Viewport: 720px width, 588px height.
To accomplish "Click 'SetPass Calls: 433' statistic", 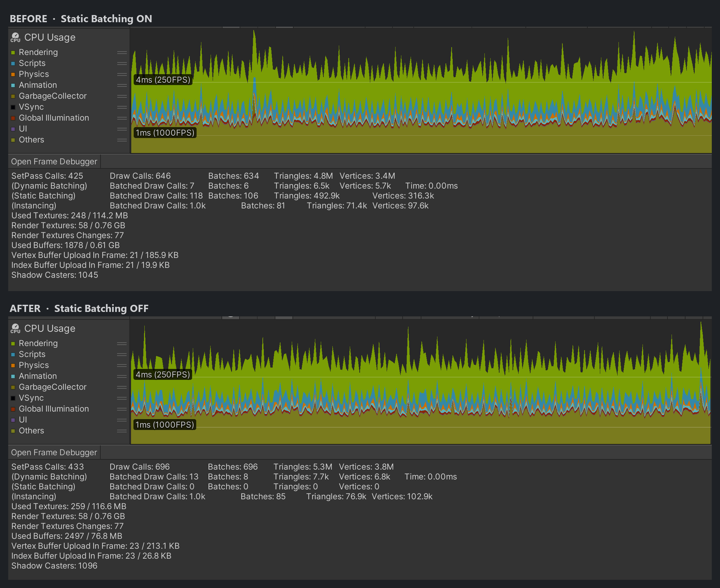I will [48, 467].
